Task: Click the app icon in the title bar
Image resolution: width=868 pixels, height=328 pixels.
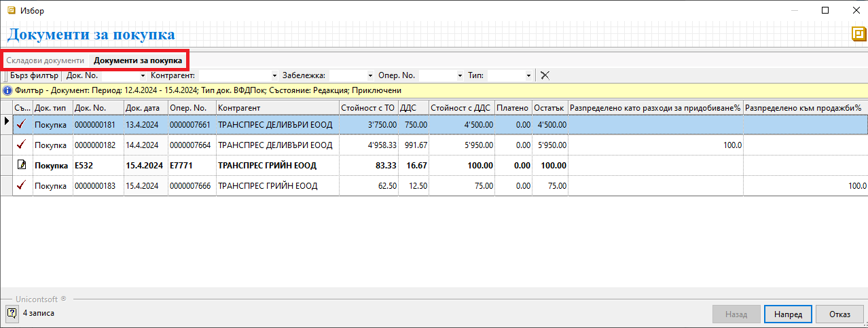Action: point(11,10)
